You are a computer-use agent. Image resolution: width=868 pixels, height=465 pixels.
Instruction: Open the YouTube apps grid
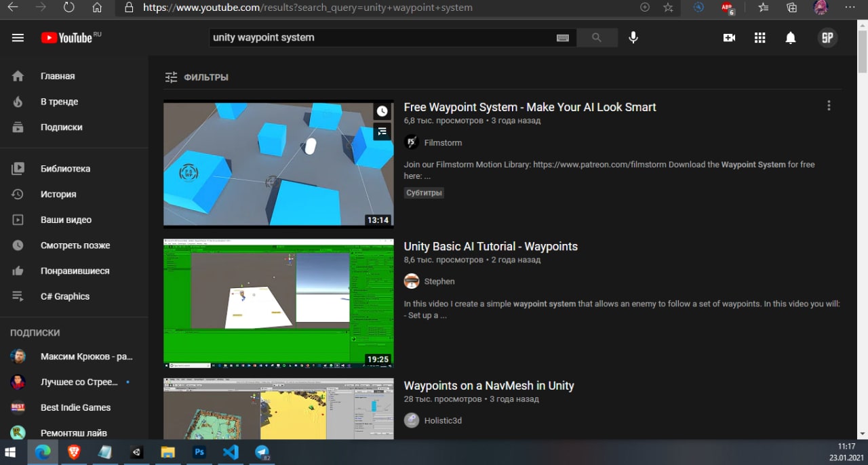pyautogui.click(x=759, y=38)
